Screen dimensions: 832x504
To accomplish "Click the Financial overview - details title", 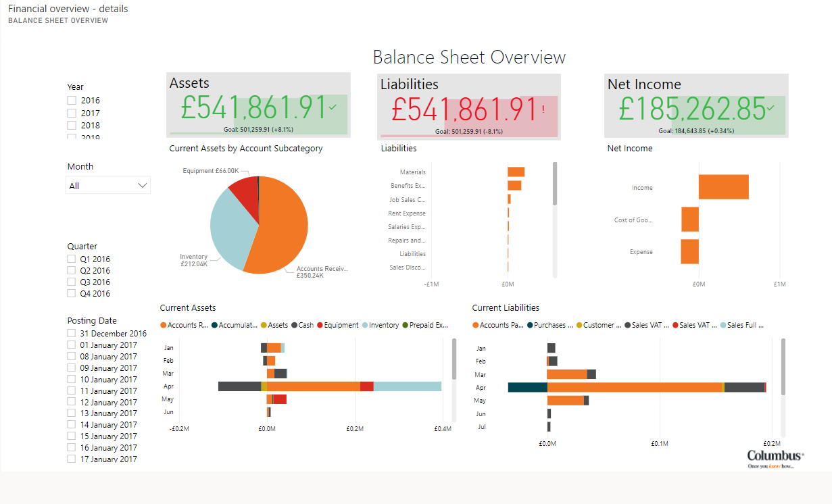I will pos(68,9).
